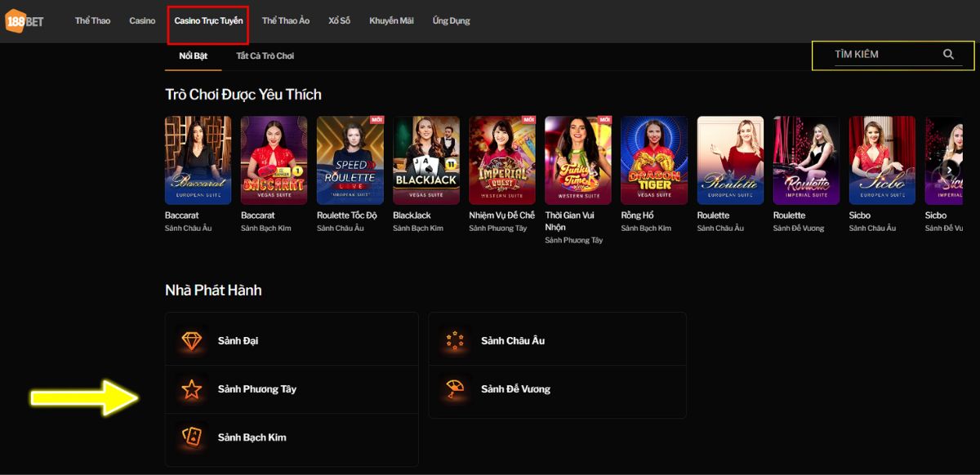Select the fan icon for Sảnh Đế Vương
This screenshot has height=475, width=980.
coord(455,389)
